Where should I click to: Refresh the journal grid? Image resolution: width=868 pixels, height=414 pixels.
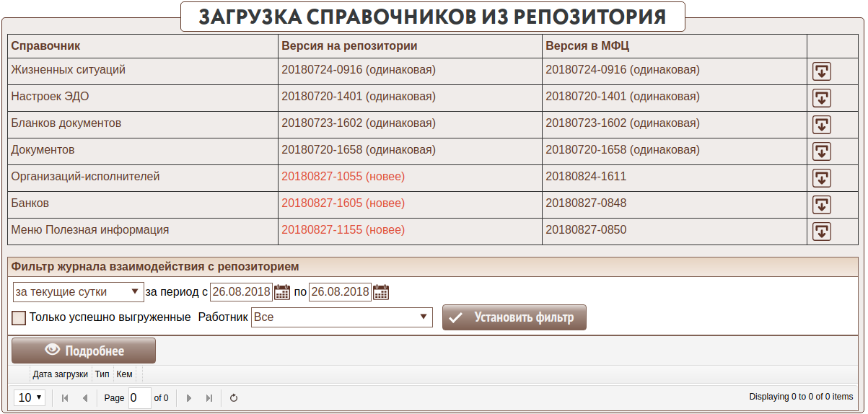[x=234, y=397]
